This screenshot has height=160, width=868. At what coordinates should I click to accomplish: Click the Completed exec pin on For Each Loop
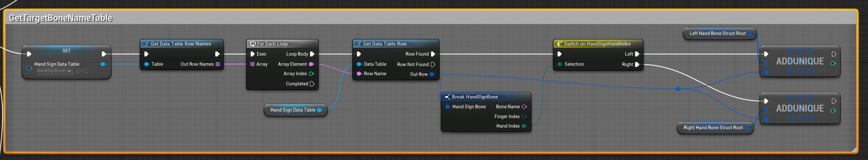[x=312, y=84]
